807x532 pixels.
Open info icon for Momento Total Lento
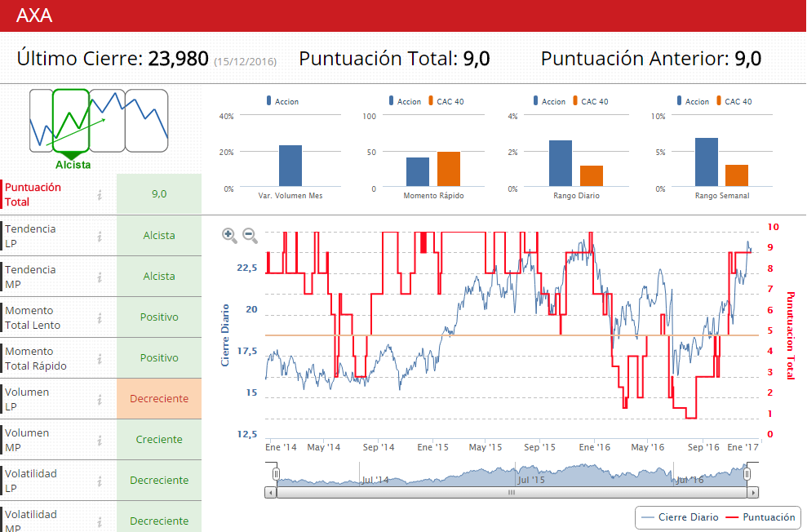coord(100,318)
